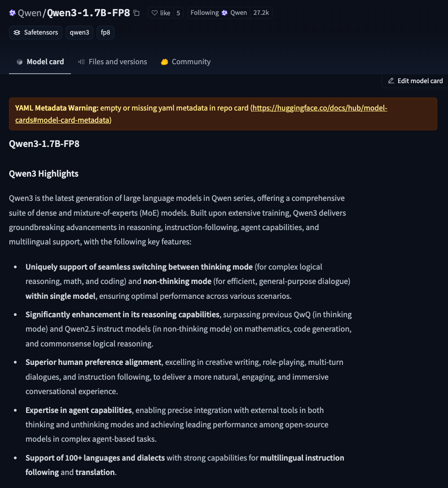Click the Qwen avatar inside the Following button

coord(224,13)
